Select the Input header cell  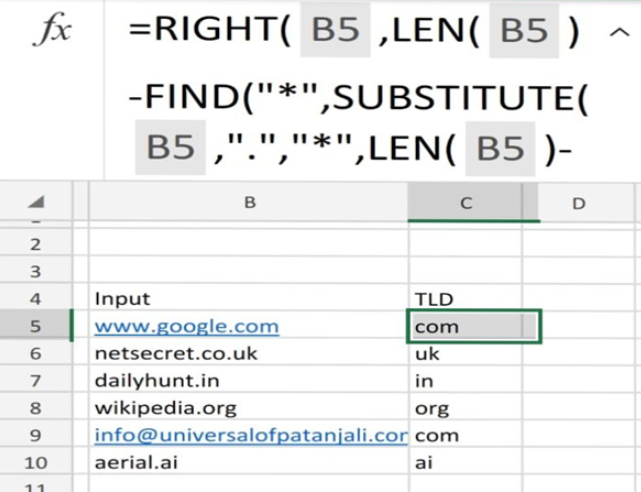[249, 299]
